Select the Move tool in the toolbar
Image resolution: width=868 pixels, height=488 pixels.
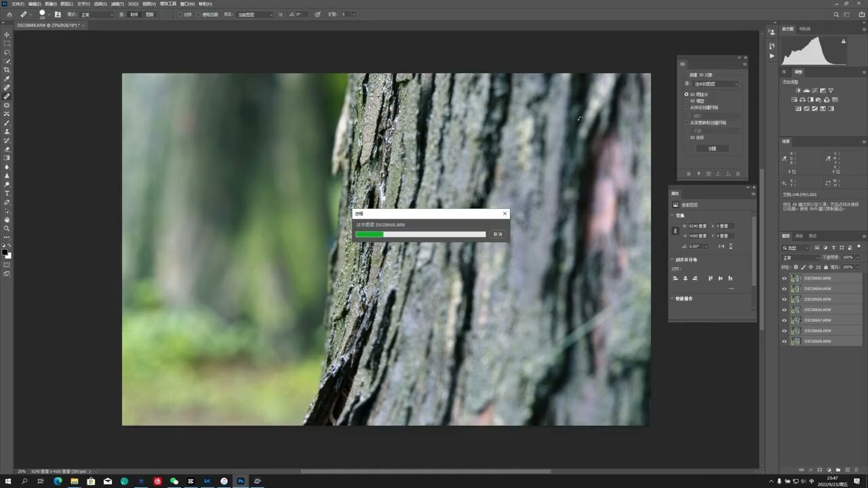[x=7, y=35]
